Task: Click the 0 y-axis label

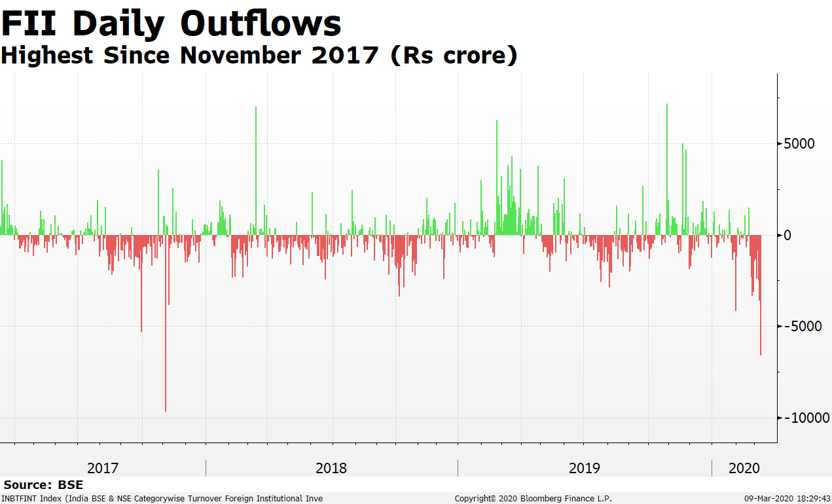Action: tap(788, 235)
